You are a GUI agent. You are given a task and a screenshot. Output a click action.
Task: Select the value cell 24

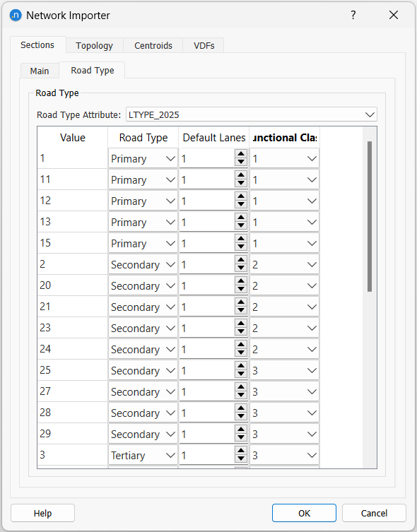73,349
